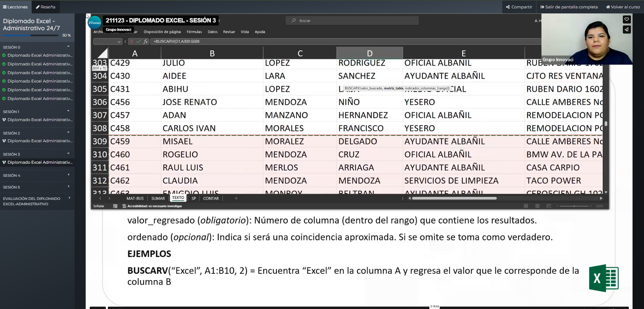This screenshot has height=309, width=644.
Task: Open the Name Box dropdown arrow
Action: [119, 41]
